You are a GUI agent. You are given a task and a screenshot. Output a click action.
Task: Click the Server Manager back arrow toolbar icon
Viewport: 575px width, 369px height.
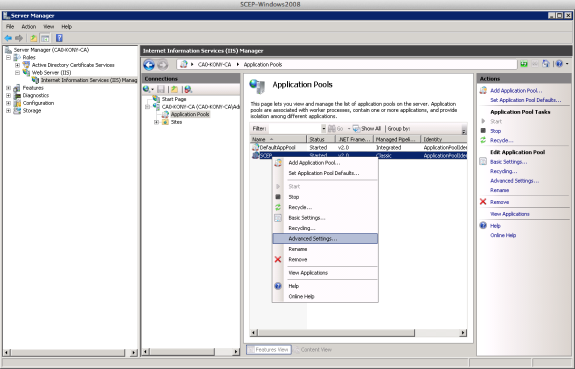pyautogui.click(x=8, y=38)
